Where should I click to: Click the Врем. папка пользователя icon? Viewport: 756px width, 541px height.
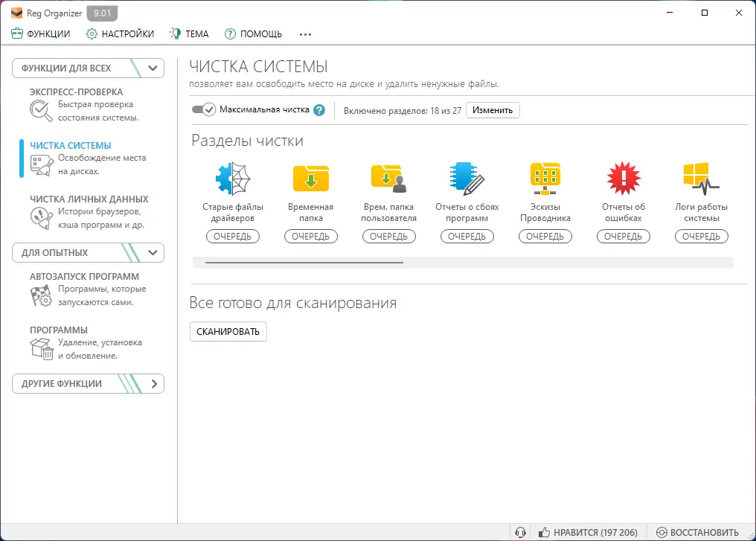tap(389, 177)
